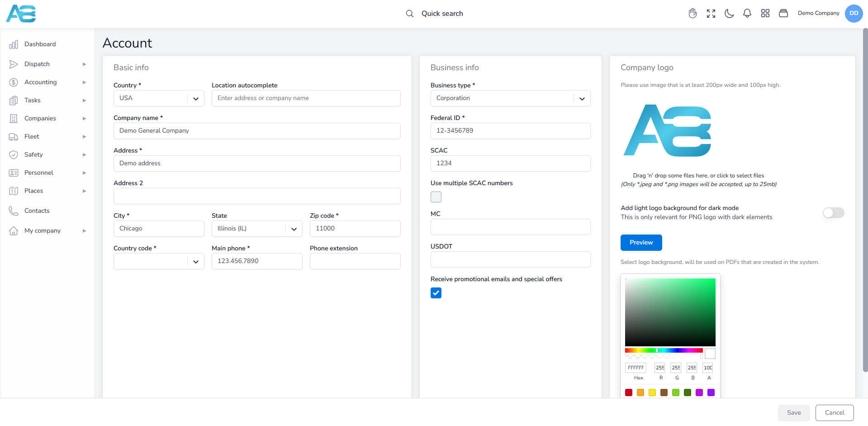Expand the Fleet submenu arrow
The image size is (868, 426).
(84, 137)
